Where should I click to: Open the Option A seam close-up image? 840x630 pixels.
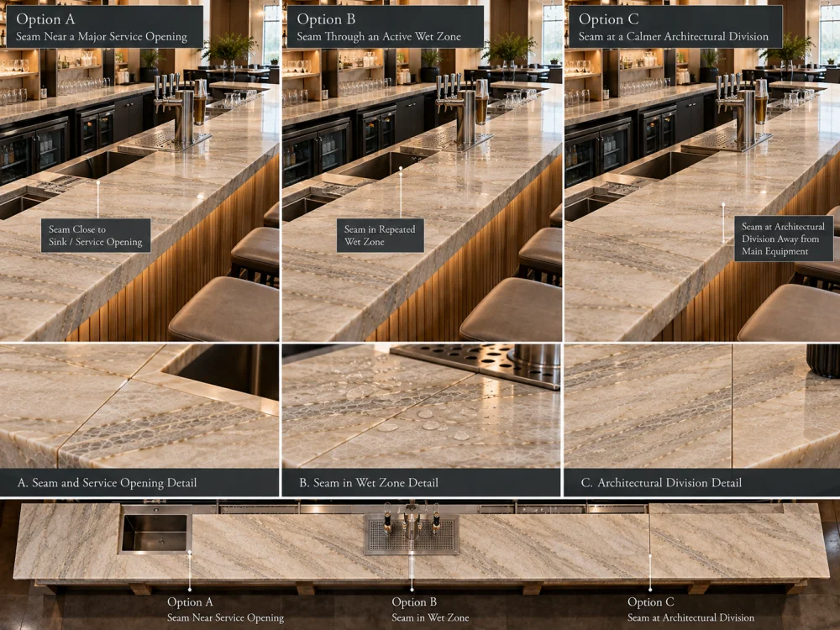[139, 407]
